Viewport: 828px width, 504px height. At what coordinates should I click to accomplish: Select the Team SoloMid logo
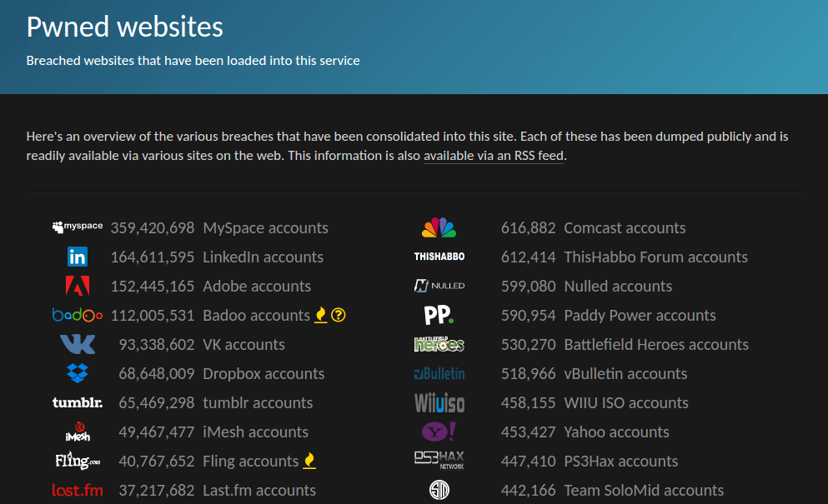coord(439,490)
